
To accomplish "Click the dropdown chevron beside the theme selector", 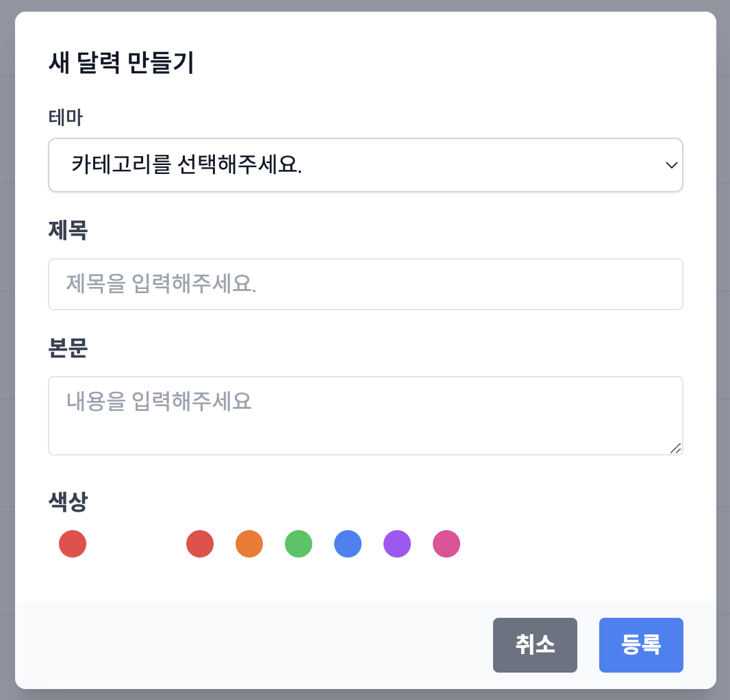I will [672, 165].
